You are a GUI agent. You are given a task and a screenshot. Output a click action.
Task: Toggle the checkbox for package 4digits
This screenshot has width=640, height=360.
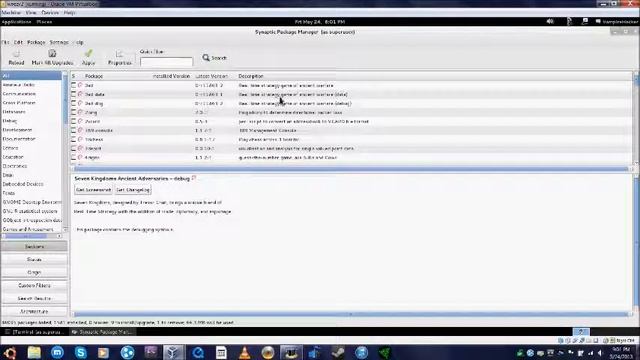pyautogui.click(x=73, y=157)
